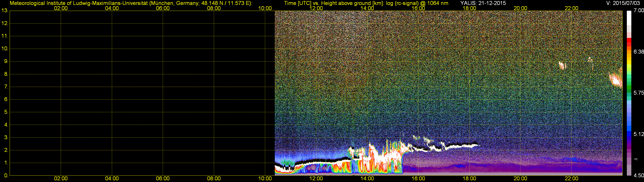The width and height of the screenshot is (644, 182).
Task: Click the 22:00 label on the lower time axis
Action: [x=571, y=179]
